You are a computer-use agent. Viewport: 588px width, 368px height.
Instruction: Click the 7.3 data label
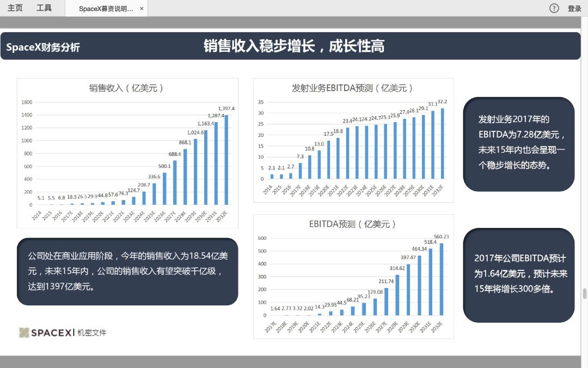click(x=300, y=156)
